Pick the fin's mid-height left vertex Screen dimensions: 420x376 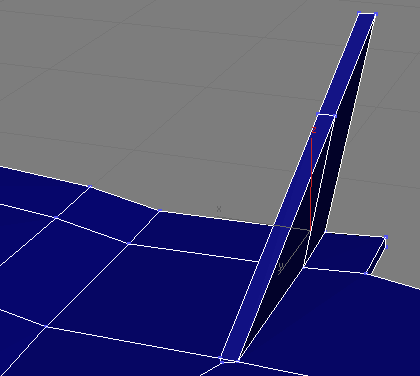tap(318, 114)
